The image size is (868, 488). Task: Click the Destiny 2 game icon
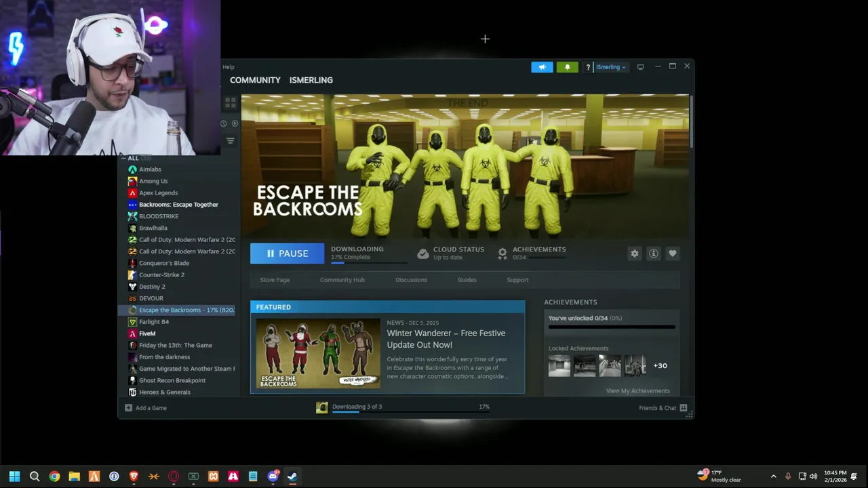133,287
